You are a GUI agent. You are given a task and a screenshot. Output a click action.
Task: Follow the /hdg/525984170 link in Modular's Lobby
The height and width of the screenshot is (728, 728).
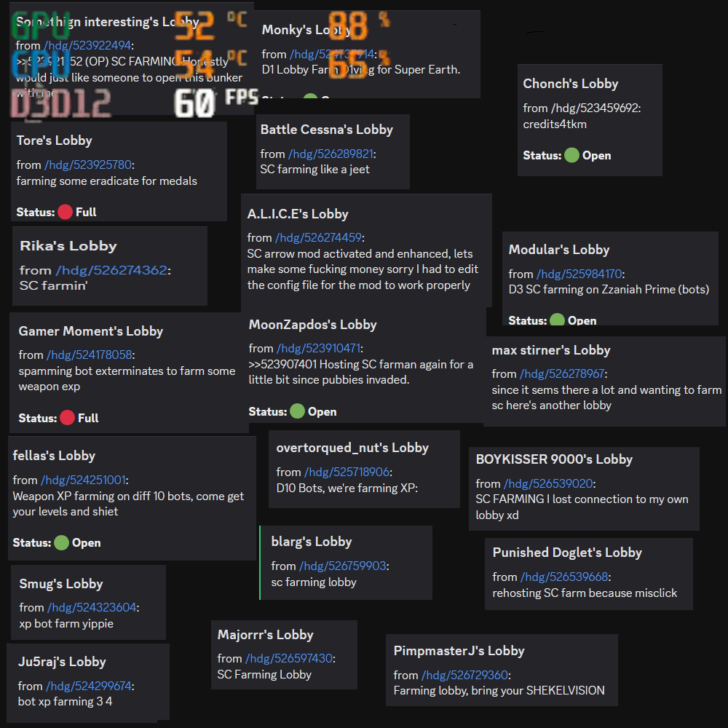(579, 274)
